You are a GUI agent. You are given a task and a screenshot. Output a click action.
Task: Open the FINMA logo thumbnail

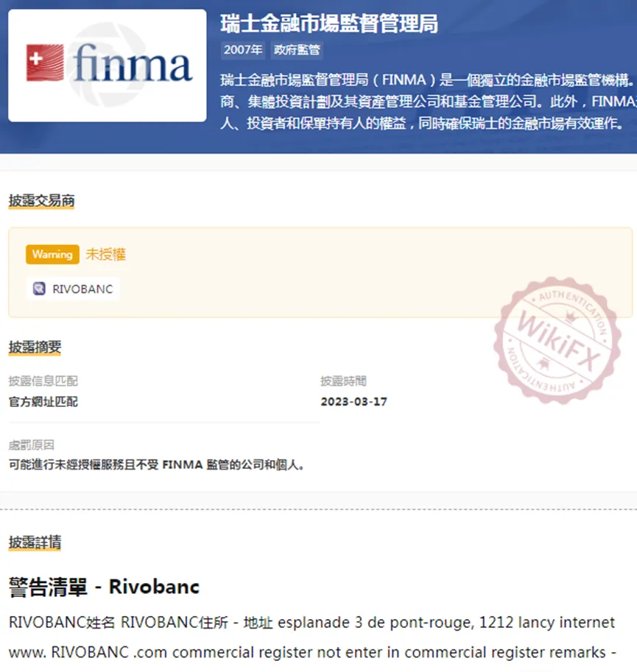108,66
